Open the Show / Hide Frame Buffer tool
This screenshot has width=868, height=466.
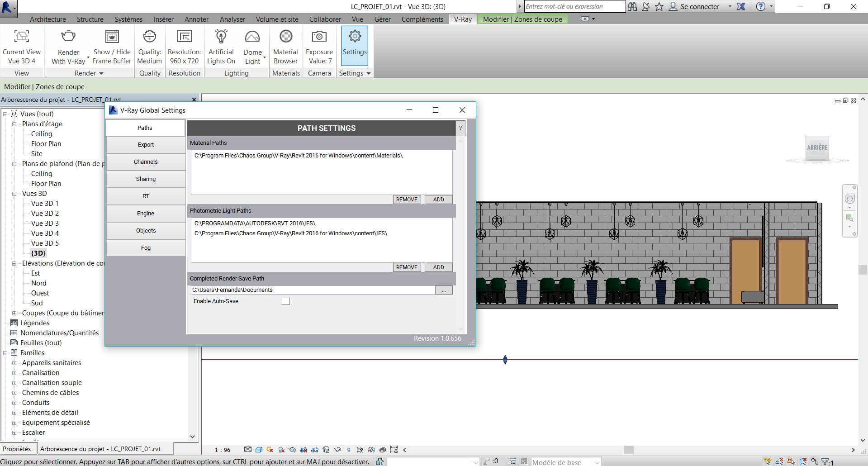pos(111,37)
